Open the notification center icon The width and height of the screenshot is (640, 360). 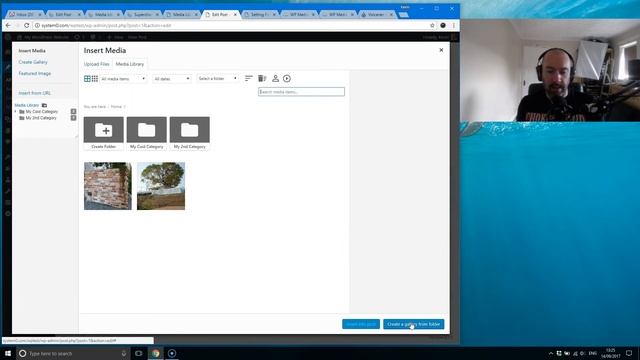coord(629,353)
